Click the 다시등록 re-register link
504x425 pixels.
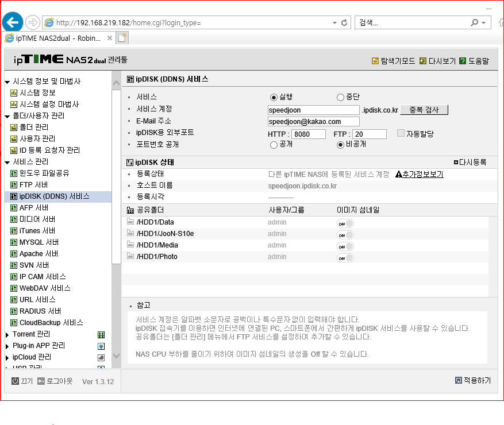[472, 162]
